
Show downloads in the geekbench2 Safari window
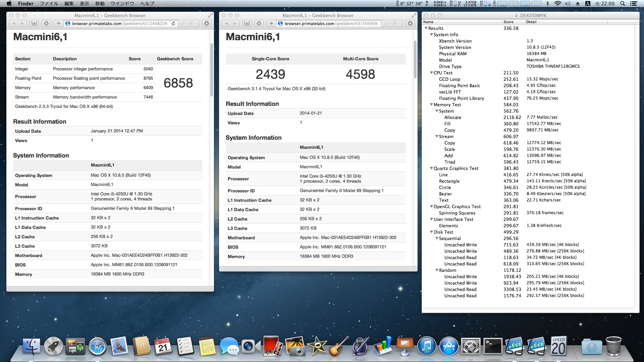[207, 23]
